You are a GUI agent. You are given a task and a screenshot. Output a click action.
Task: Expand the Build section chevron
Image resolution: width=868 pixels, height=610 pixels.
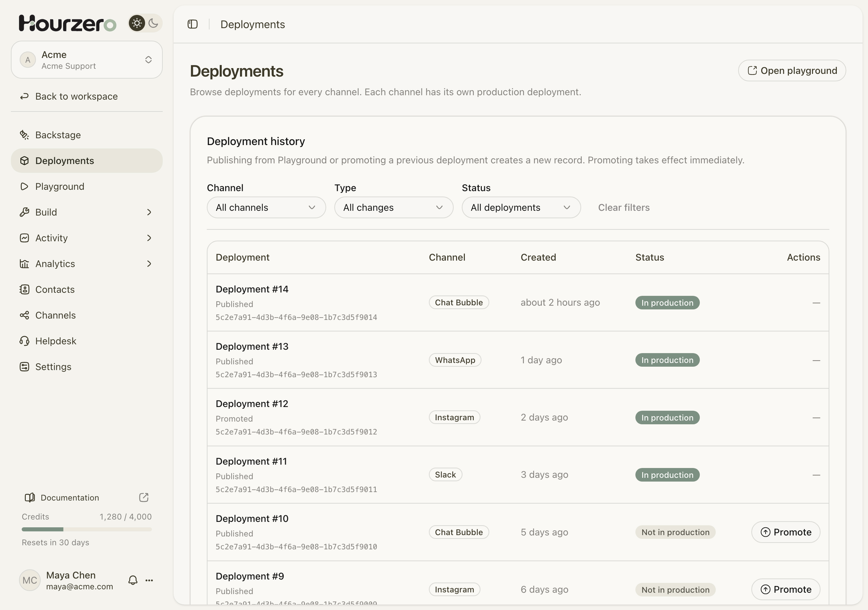[149, 212]
